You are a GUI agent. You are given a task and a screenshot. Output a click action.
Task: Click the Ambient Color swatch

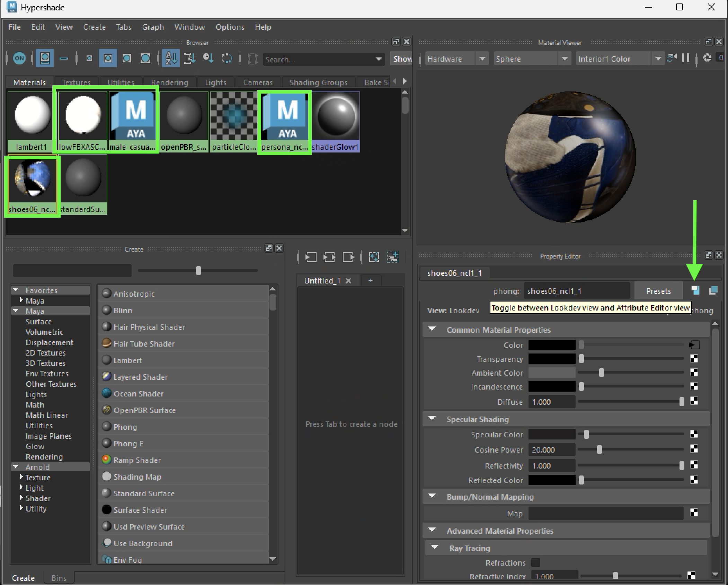coord(551,373)
